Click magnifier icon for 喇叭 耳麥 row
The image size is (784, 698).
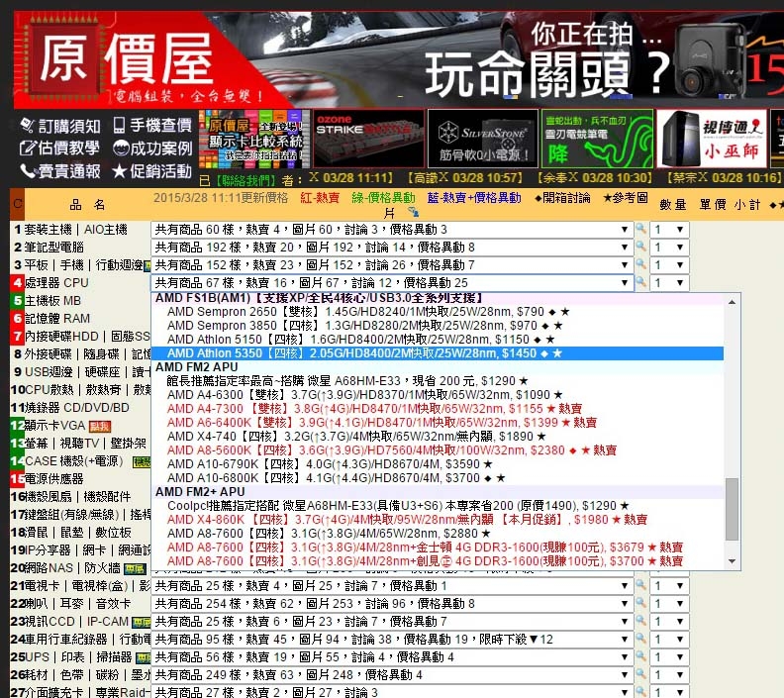click(640, 603)
